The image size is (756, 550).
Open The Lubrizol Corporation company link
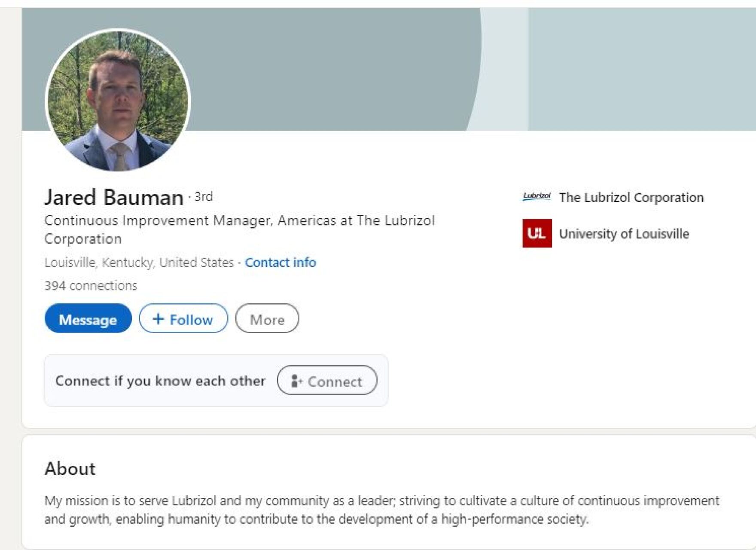(x=631, y=197)
